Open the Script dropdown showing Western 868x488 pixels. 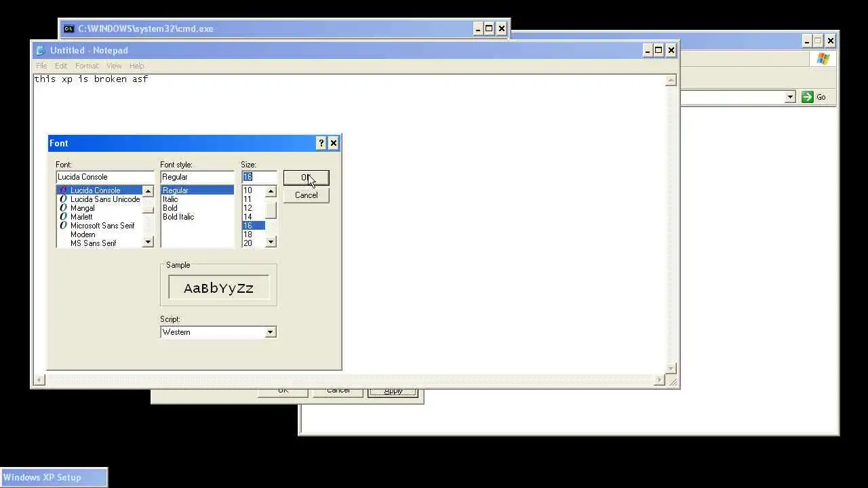pos(271,332)
